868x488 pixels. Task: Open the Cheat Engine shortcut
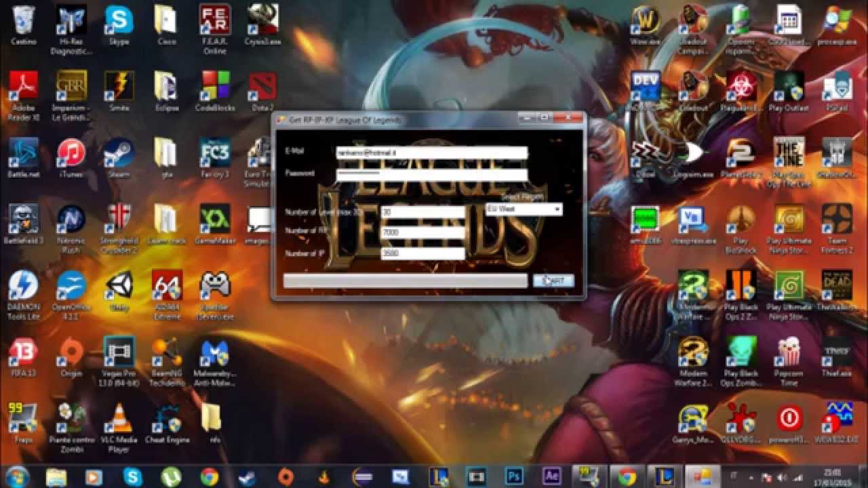[167, 423]
